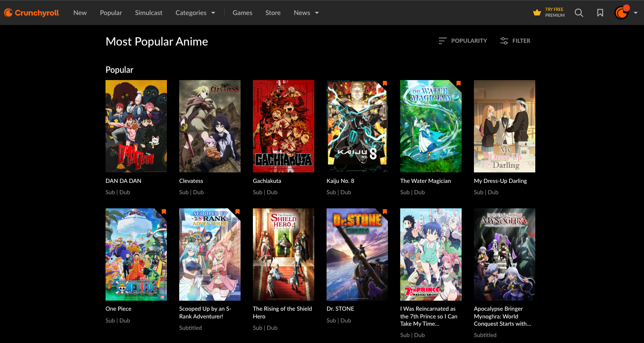Expand the account dropdown arrow
The image size is (644, 343).
click(635, 12)
